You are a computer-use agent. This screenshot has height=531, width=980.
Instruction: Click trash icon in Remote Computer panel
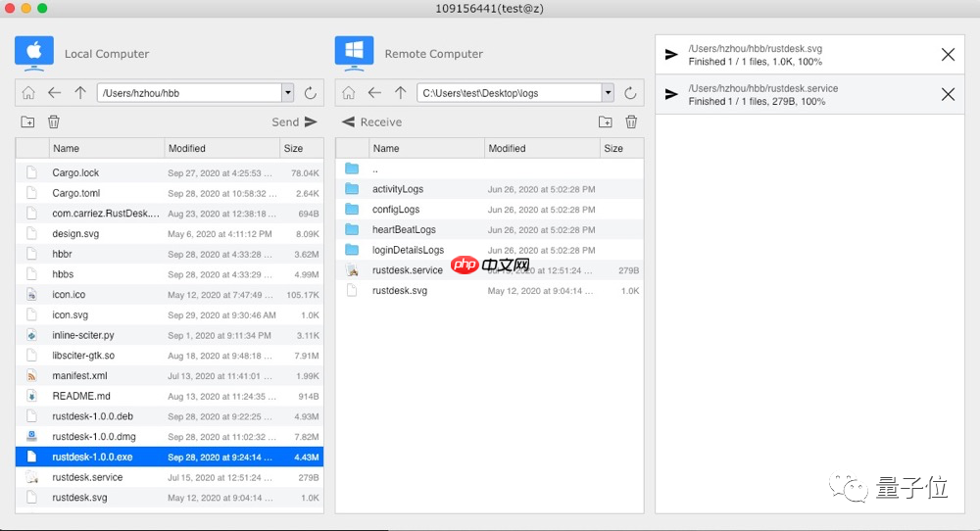[x=631, y=121]
